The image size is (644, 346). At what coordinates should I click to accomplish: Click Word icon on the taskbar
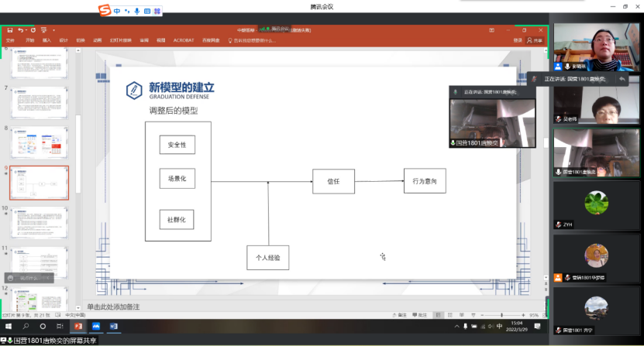pos(114,327)
